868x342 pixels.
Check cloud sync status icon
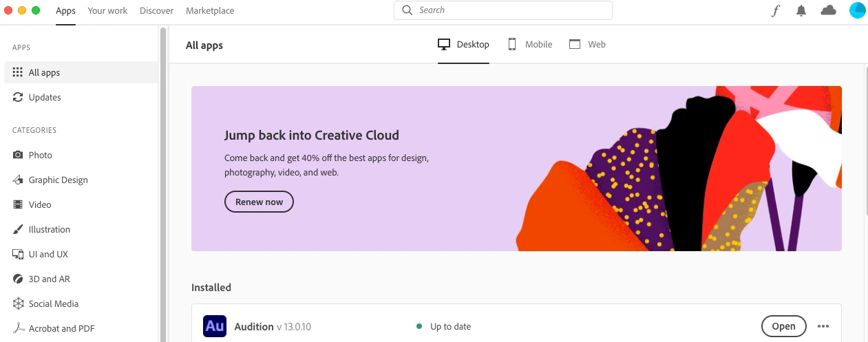(829, 10)
